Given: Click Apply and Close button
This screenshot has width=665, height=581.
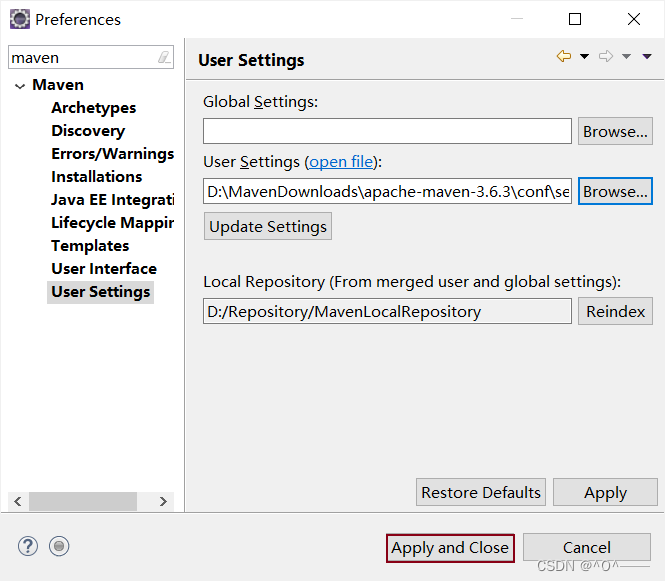Looking at the screenshot, I should pos(450,548).
